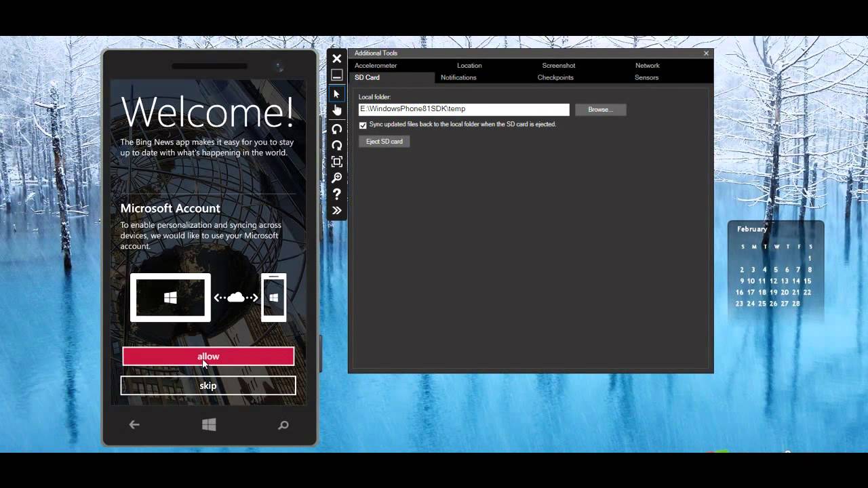Click the Eject SD card button

click(x=384, y=142)
